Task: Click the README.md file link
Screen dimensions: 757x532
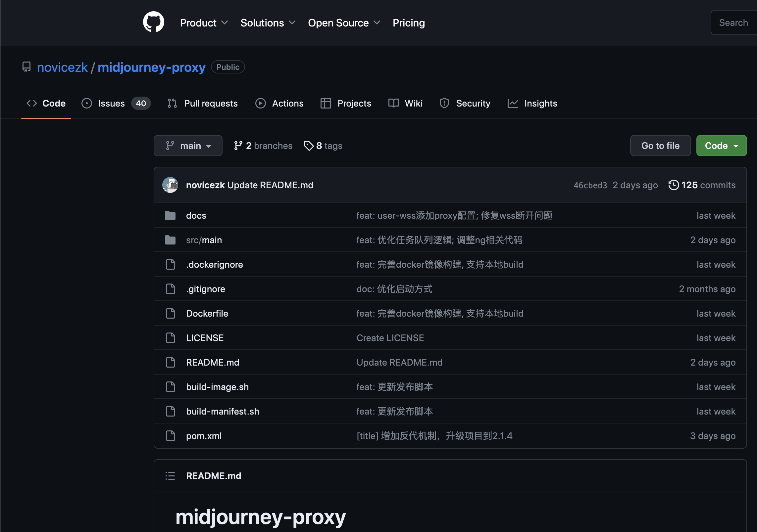Action: click(213, 362)
